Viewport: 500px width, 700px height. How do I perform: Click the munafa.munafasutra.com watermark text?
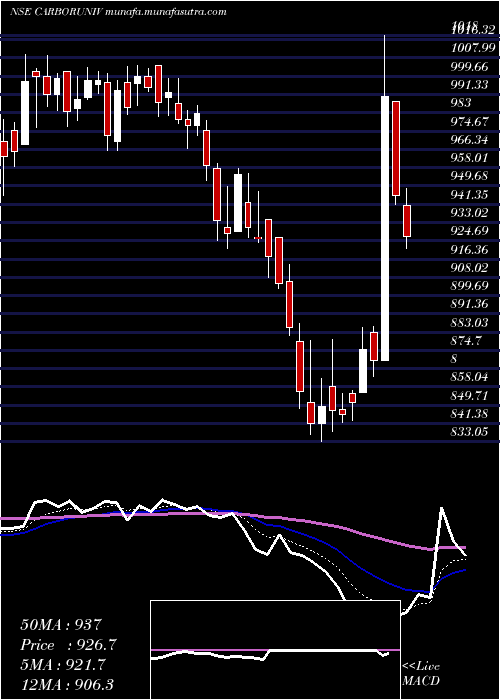(166, 12)
